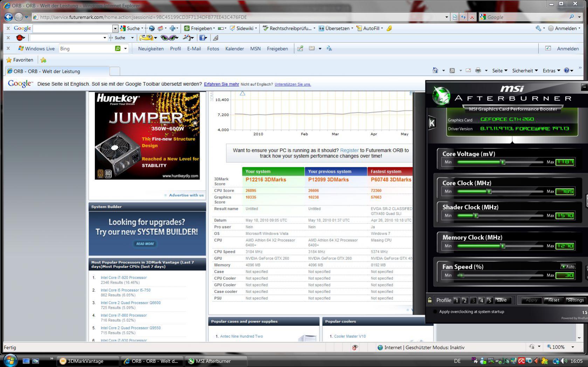Click the Google Toolbar highlighter icon

389,28
